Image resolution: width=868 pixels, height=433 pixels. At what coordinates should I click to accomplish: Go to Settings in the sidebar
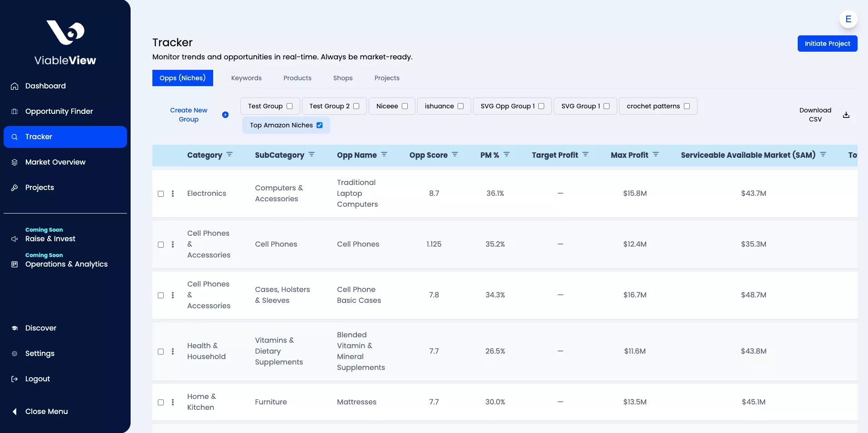(40, 354)
